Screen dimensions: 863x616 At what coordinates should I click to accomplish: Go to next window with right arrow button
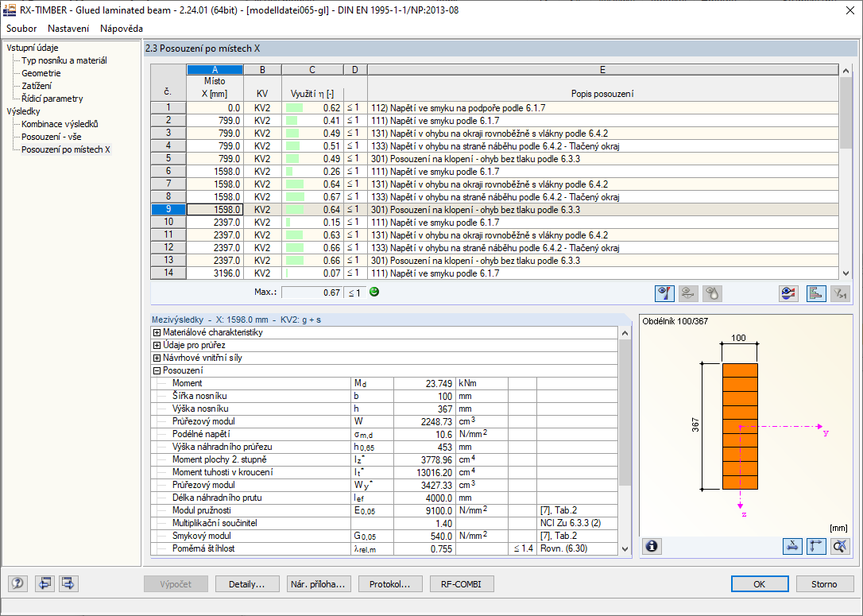(68, 583)
